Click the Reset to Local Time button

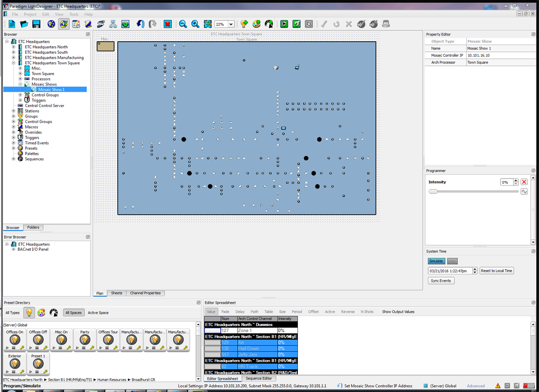point(496,271)
